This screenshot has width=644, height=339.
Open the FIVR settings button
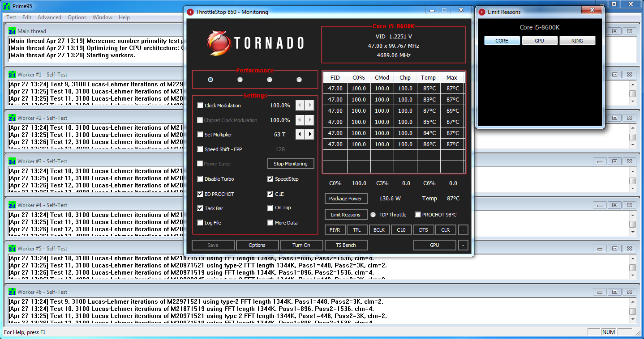(x=335, y=230)
